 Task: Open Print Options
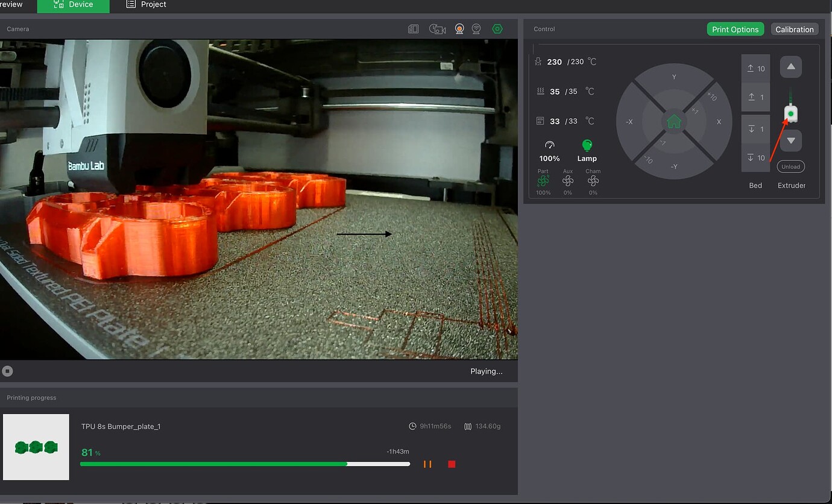(x=735, y=29)
